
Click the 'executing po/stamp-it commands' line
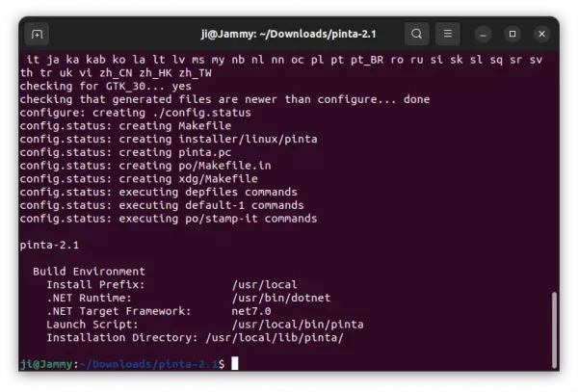click(x=169, y=219)
